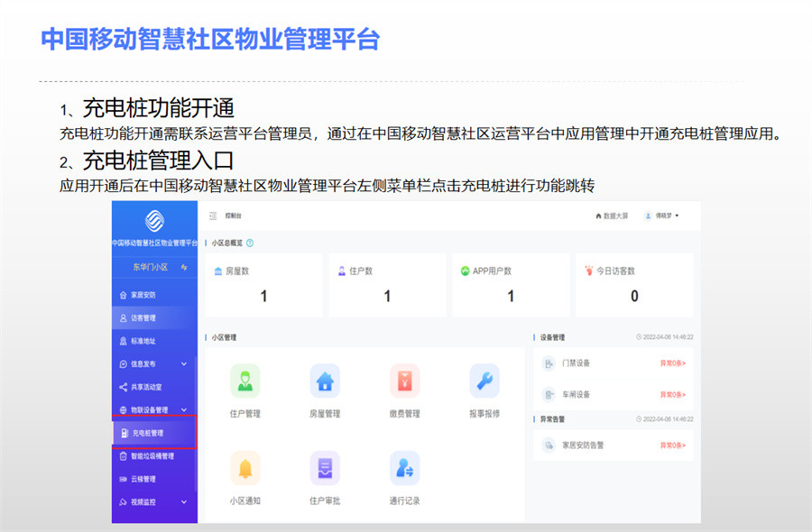Image resolution: width=812 pixels, height=532 pixels.
Task: Click the footprint icon on the 今日访客数 card
Action: click(x=589, y=271)
